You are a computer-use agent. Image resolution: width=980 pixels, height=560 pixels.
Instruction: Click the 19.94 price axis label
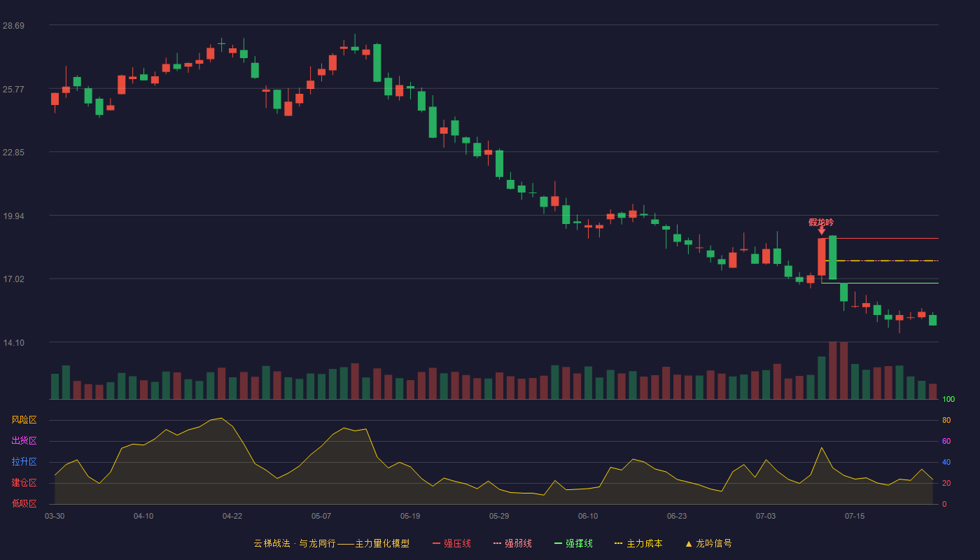[x=14, y=216]
